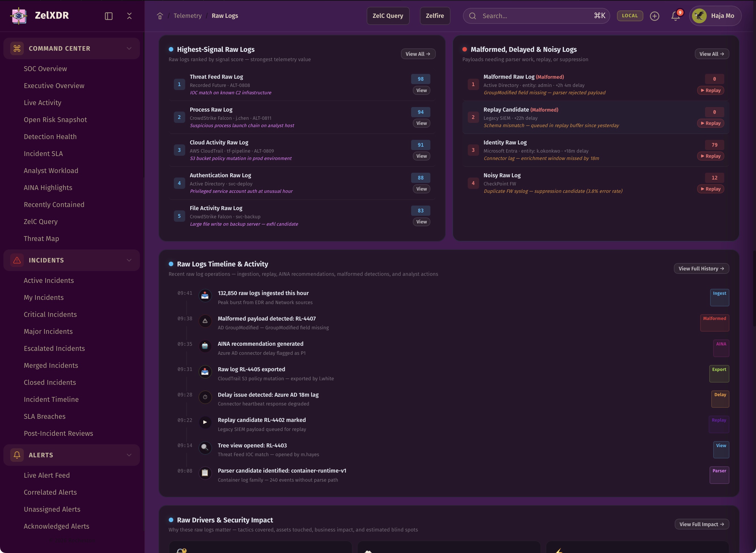This screenshot has height=553, width=756.
Task: Click the plus circle add icon
Action: [x=654, y=16]
